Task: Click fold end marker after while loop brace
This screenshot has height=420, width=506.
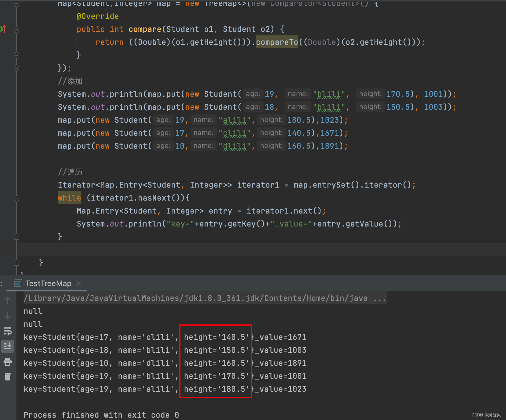Action: 17,237
